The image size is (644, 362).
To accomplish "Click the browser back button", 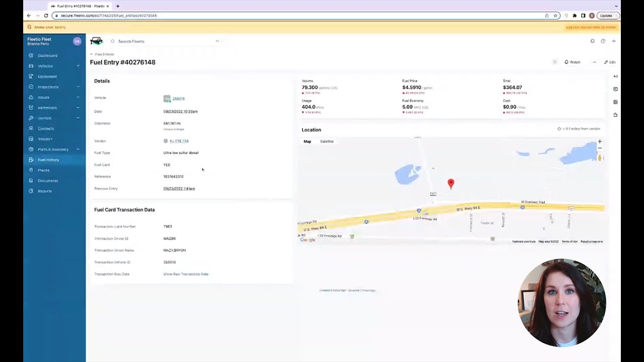I will [x=29, y=16].
